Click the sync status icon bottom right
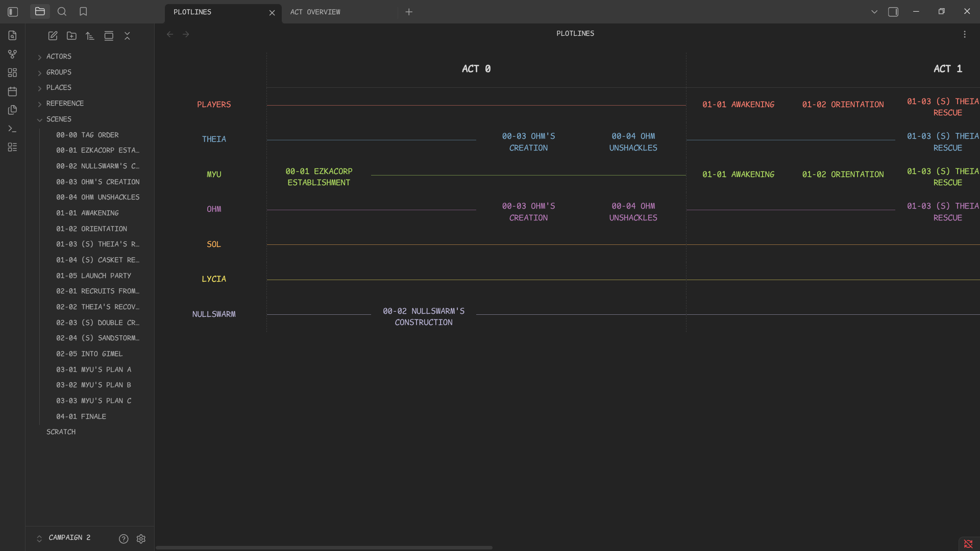 (968, 544)
